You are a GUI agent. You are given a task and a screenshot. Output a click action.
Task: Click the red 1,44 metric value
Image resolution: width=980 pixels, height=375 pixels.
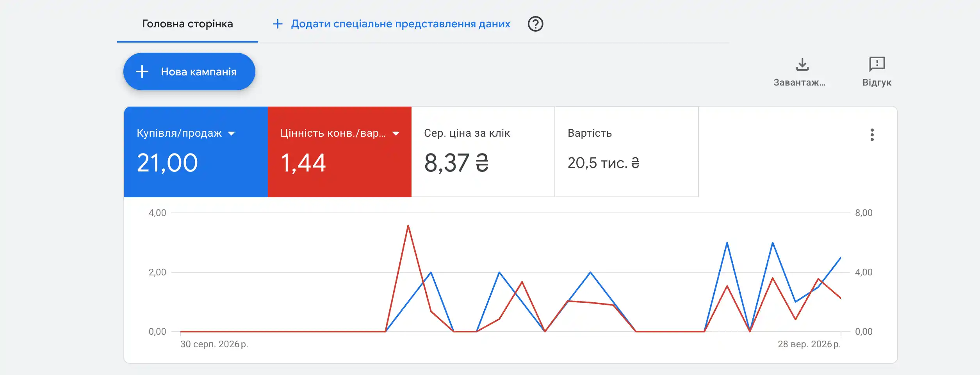pos(303,163)
